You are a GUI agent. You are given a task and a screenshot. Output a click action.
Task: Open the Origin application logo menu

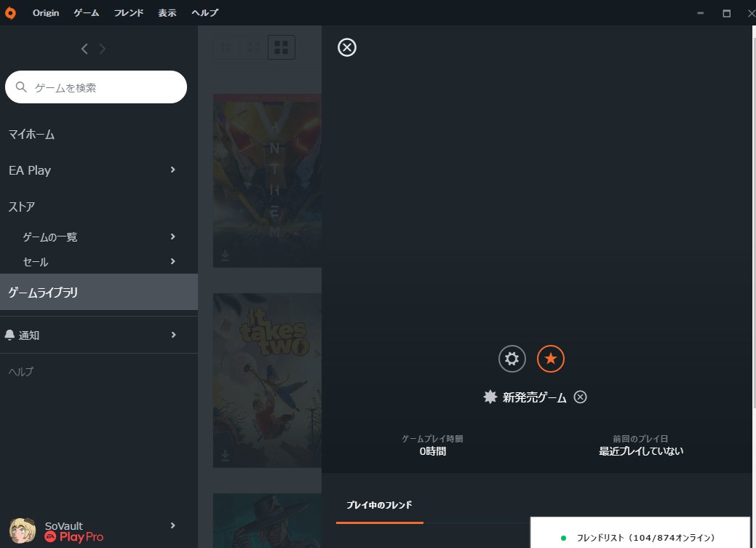click(x=10, y=12)
